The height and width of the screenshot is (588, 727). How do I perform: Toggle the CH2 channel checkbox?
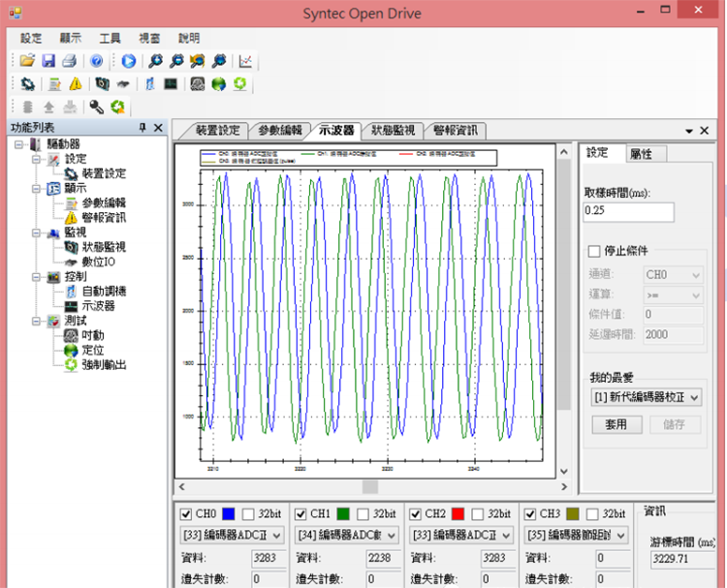416,513
